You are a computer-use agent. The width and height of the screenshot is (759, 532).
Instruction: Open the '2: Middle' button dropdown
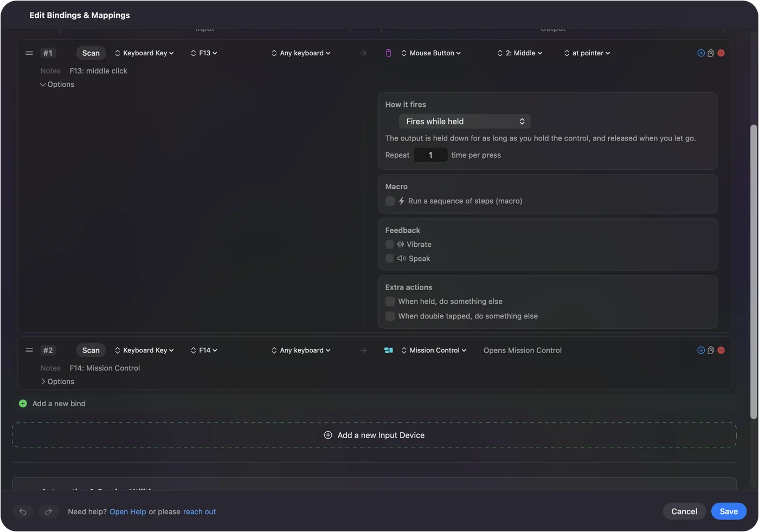519,53
